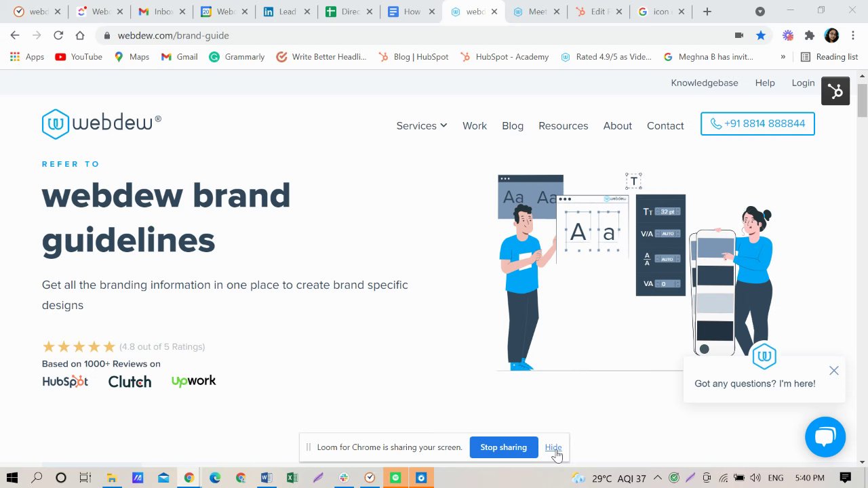The height and width of the screenshot is (488, 868).
Task: Click the Loom extension icon in toolbar
Action: (788, 35)
